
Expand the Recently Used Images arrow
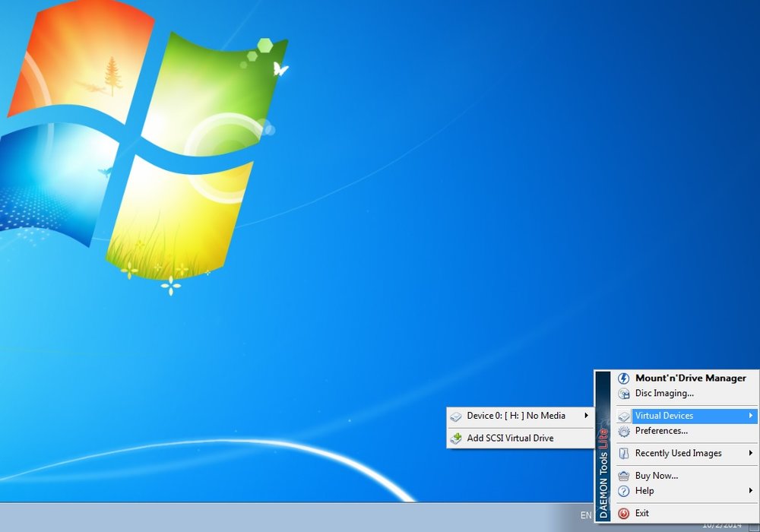coord(750,453)
